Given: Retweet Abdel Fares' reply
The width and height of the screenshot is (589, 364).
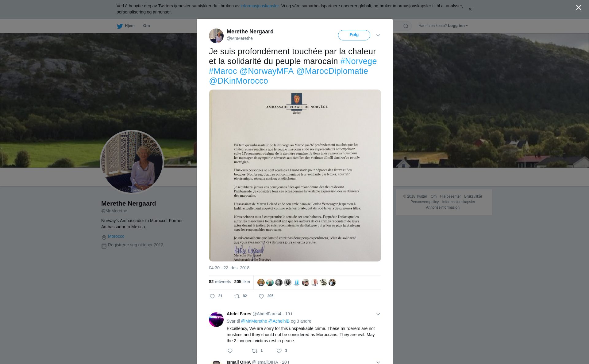Looking at the screenshot, I should point(255,351).
